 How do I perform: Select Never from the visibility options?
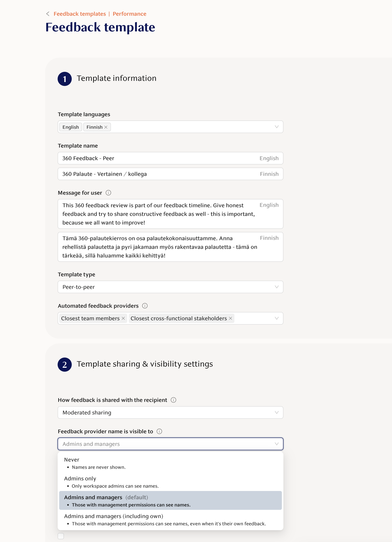coord(71,459)
